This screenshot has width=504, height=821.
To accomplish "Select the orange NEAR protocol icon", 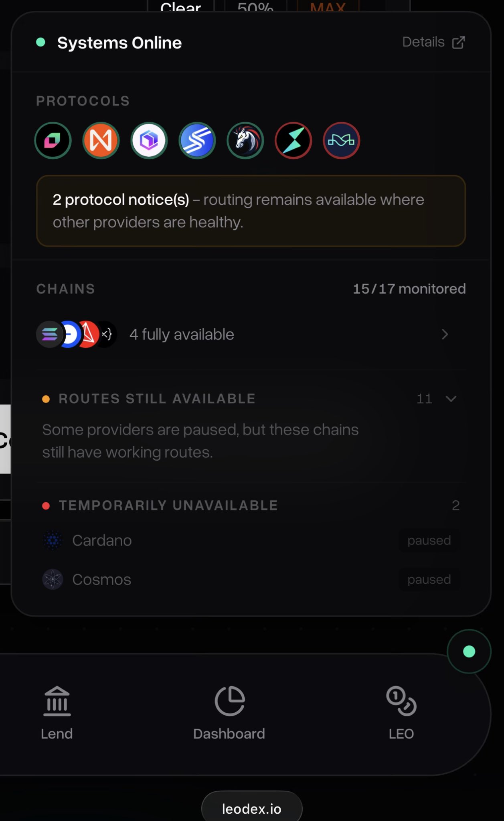I will 101,141.
